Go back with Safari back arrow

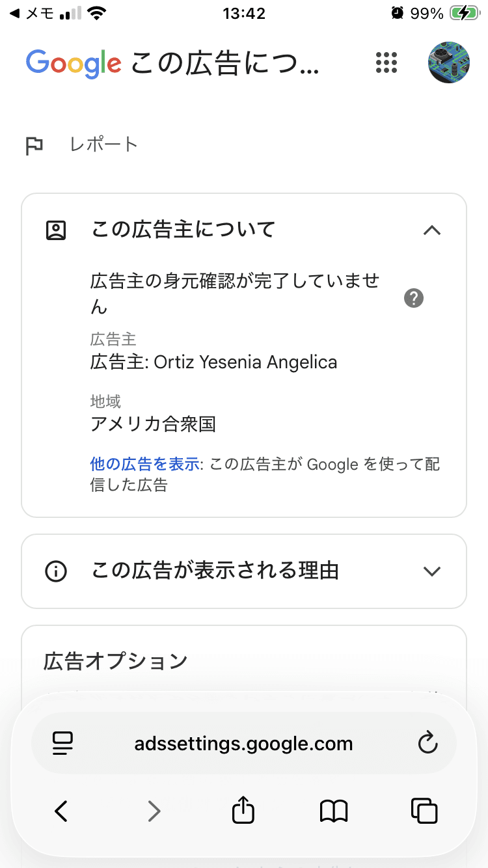point(61,811)
